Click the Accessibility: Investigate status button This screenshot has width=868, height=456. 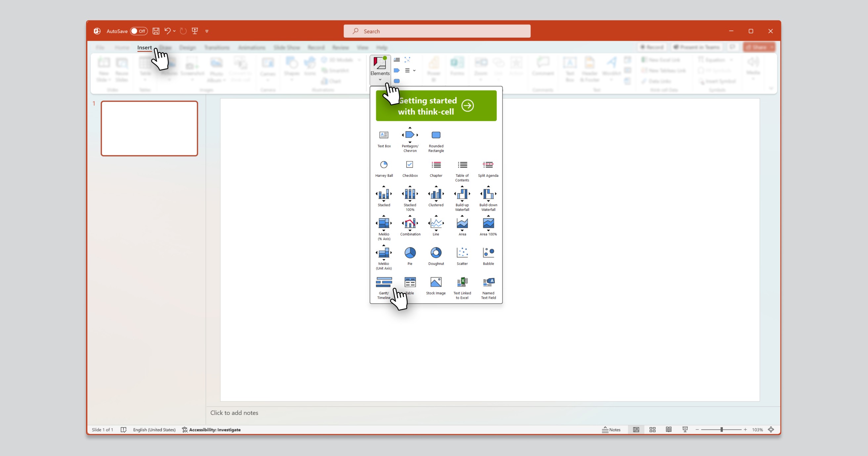coord(211,430)
